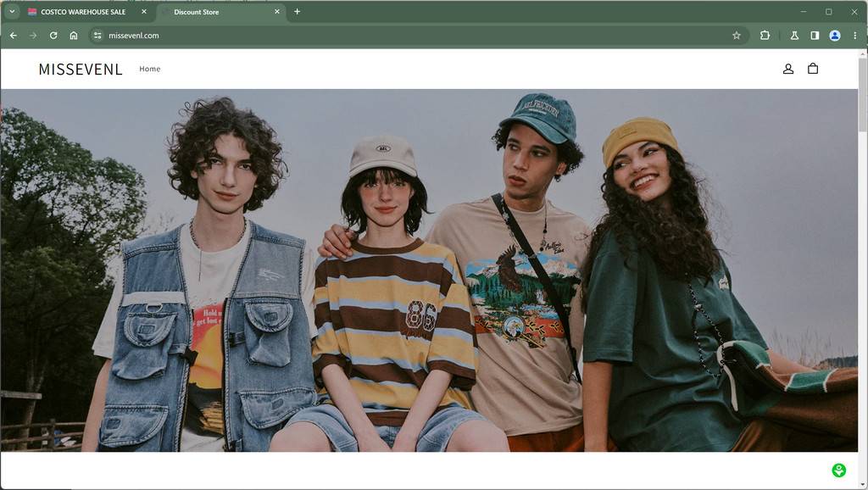The height and width of the screenshot is (490, 868).
Task: Click the browser extensions puzzle icon
Action: (x=765, y=36)
